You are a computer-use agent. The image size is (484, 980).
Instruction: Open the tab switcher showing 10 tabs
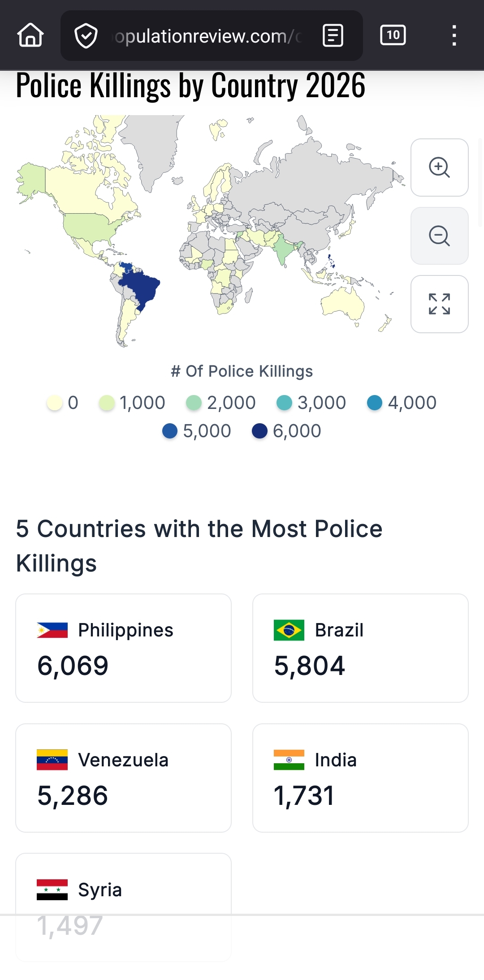point(393,35)
